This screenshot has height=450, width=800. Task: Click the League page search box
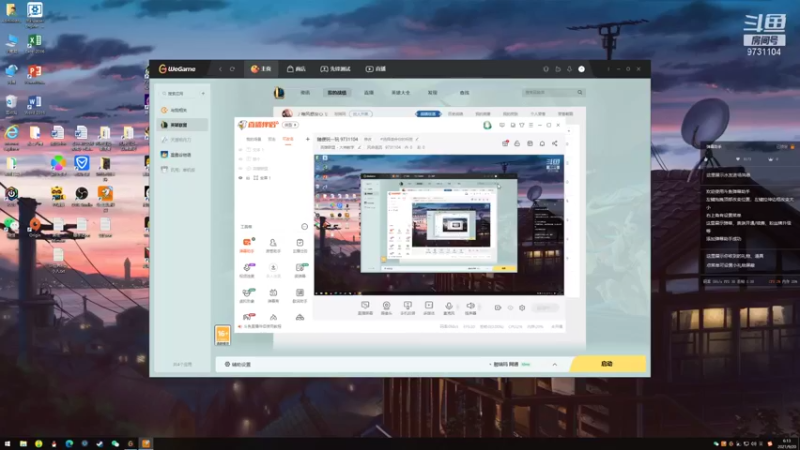pyautogui.click(x=554, y=92)
